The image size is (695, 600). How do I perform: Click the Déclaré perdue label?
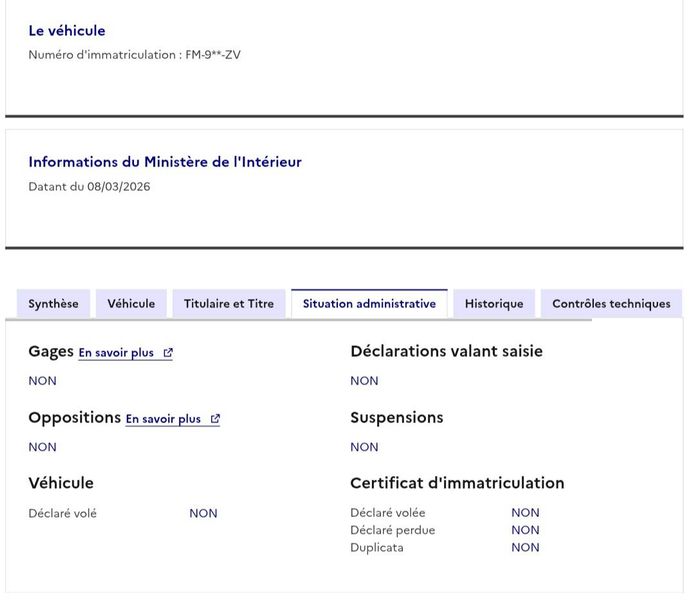(x=392, y=530)
